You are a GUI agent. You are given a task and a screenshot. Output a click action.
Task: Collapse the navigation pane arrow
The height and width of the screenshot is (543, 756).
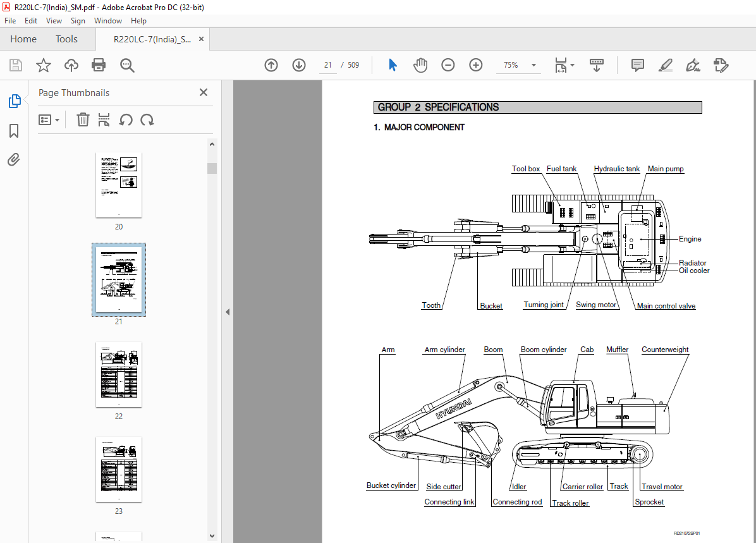(228, 312)
